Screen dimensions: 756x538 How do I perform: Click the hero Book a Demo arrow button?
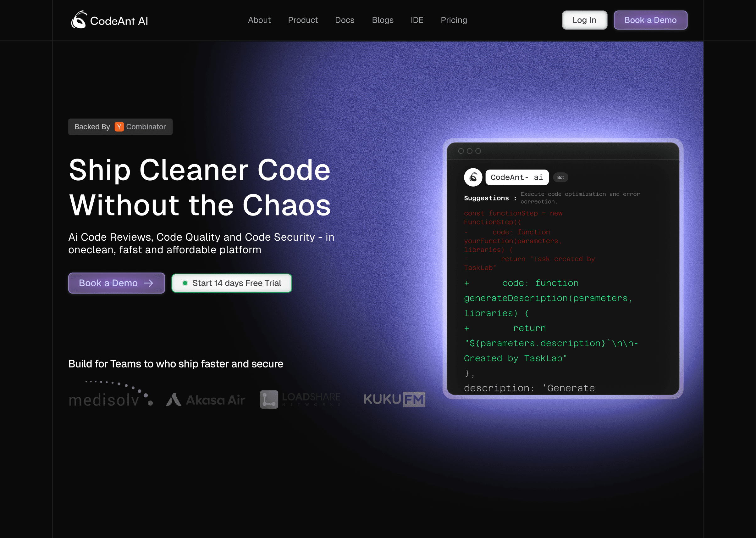pyautogui.click(x=117, y=283)
